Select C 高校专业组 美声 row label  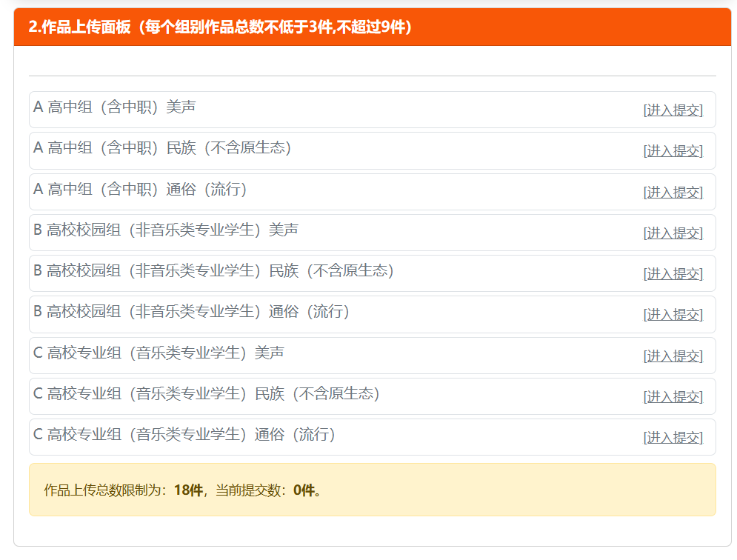click(159, 353)
